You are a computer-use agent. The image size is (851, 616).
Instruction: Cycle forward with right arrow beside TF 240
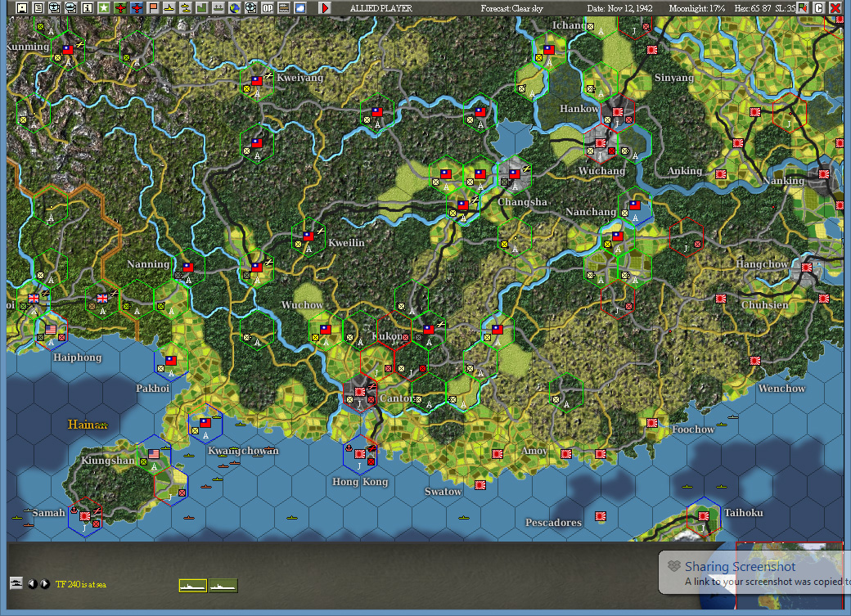45,584
